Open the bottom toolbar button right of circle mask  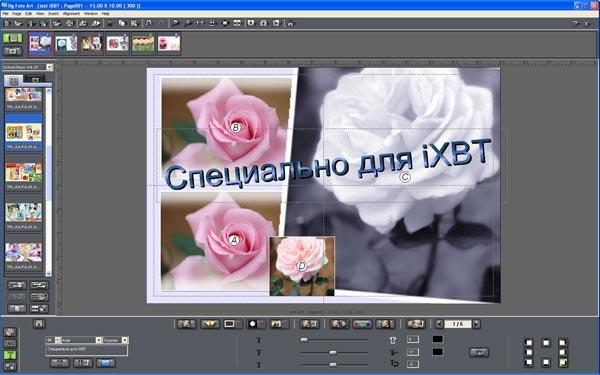point(279,324)
